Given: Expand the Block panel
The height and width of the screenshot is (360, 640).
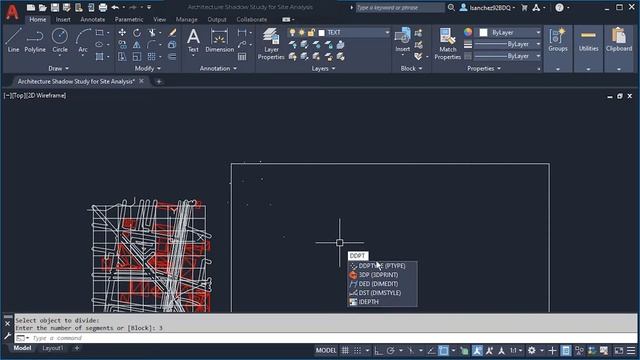Looking at the screenshot, I should (x=411, y=69).
